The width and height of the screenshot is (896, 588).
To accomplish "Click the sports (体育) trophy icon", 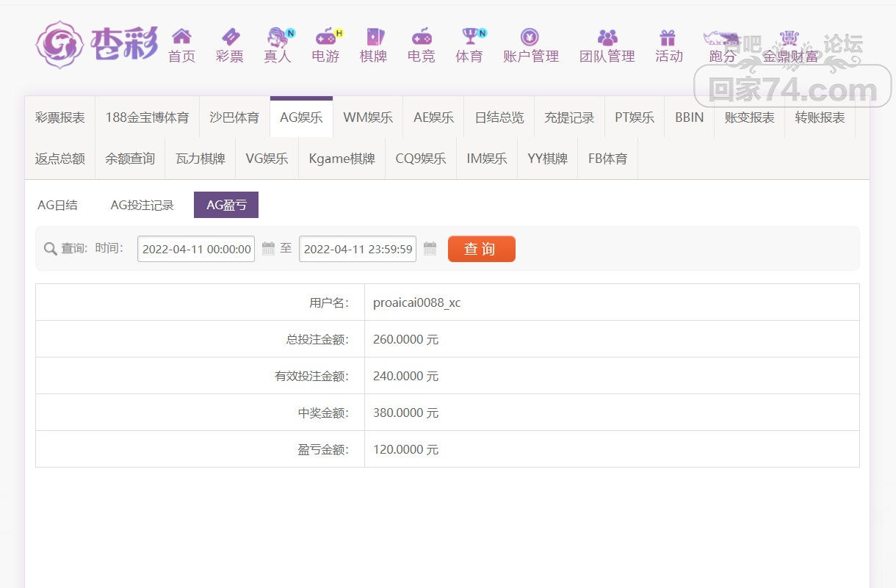I will pos(469,37).
